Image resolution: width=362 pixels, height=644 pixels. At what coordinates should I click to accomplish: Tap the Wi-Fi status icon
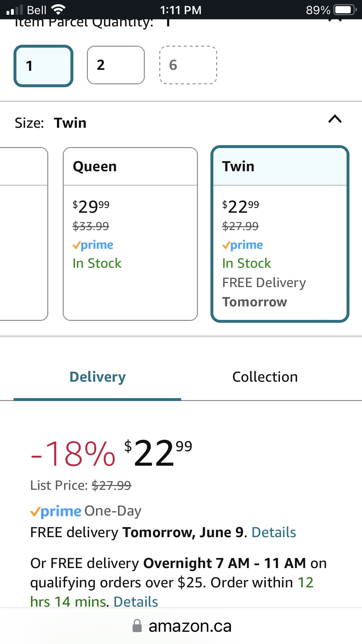pos(58,10)
